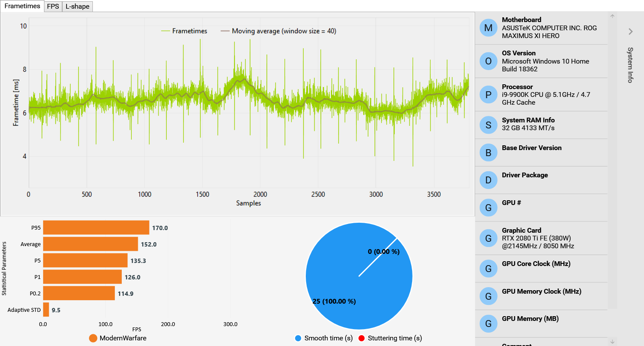Click the GPU Core Clock 'G' icon
The image size is (644, 346).
click(489, 269)
